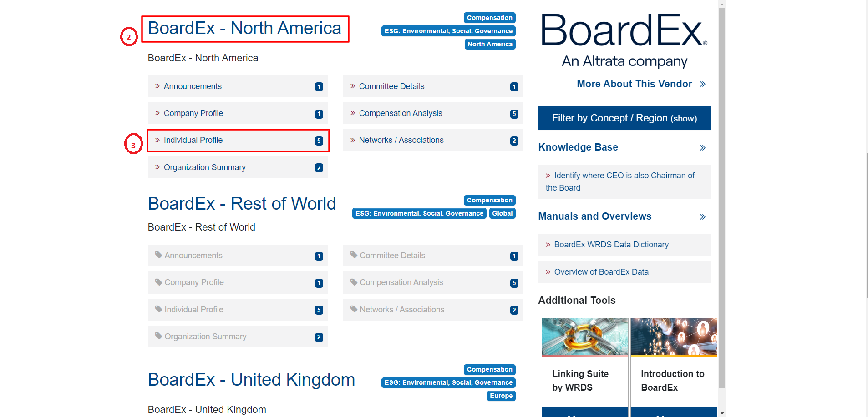868x417 pixels.
Task: Open Networks / Associations under North America
Action: (433, 140)
